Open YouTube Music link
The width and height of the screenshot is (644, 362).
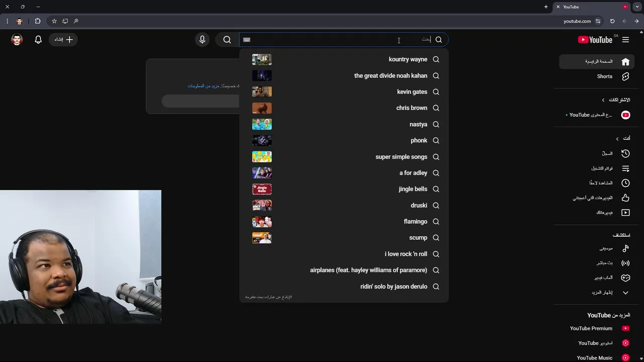(x=597, y=357)
